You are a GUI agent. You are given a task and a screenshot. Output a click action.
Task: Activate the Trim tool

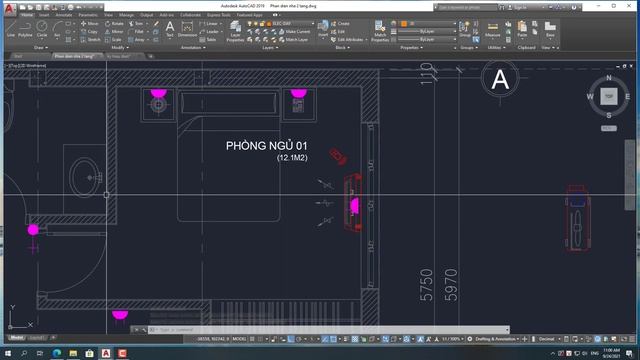point(136,24)
